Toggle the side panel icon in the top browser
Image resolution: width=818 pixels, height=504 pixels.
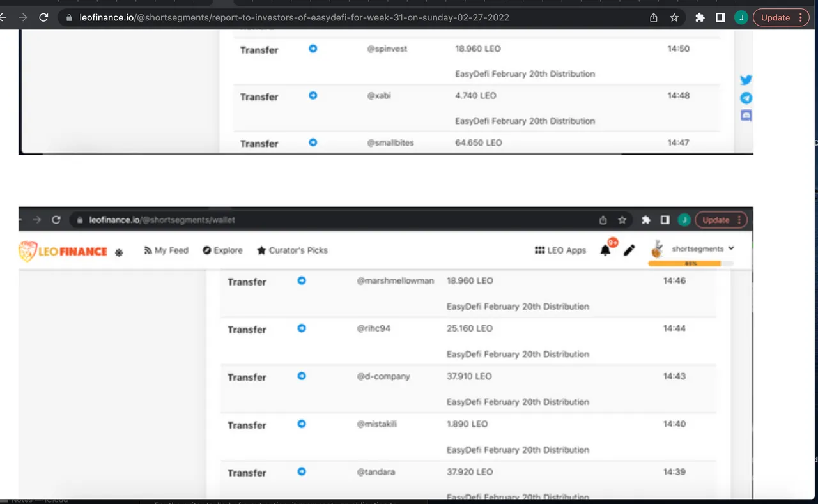tap(720, 18)
